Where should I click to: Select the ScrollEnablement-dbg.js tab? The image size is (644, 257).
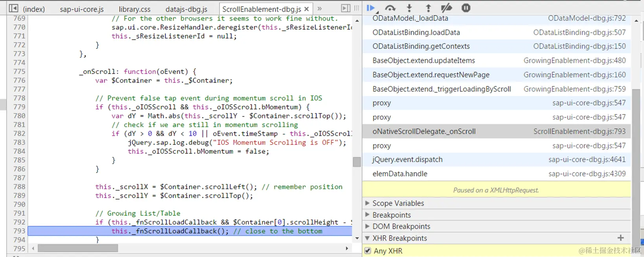(x=262, y=9)
